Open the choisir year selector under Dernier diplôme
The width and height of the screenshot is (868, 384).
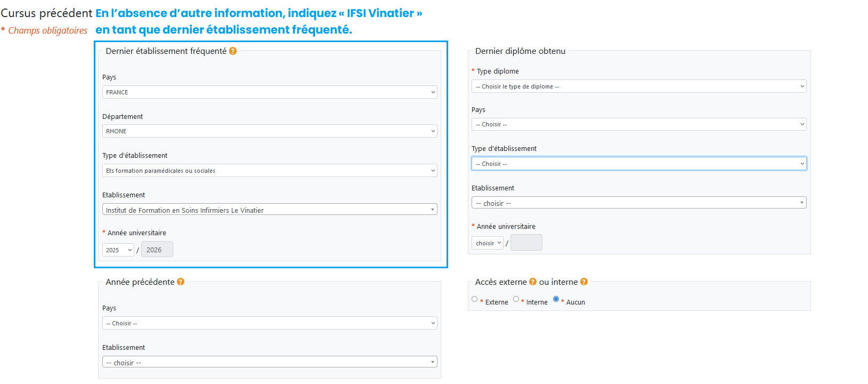[x=487, y=242]
